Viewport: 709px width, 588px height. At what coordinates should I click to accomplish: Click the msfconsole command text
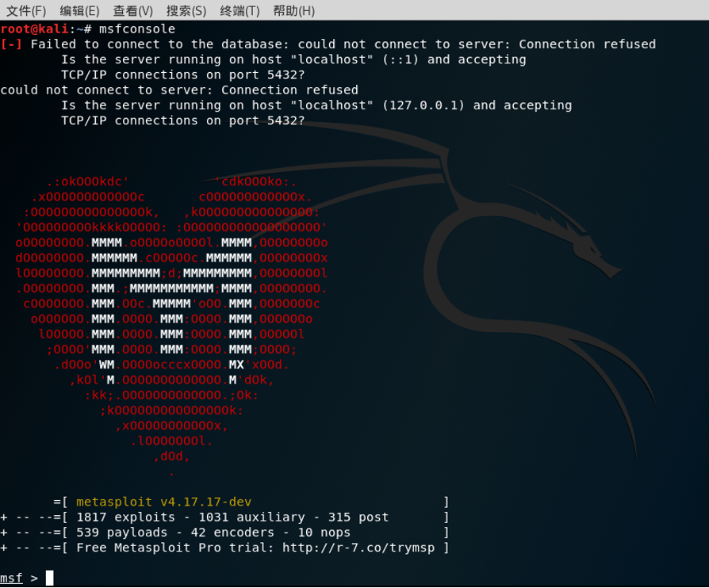pos(137,29)
